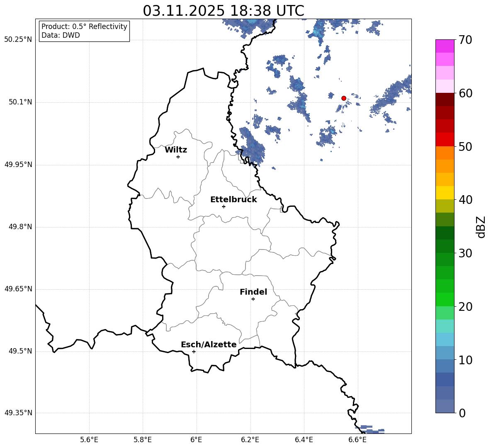Click the title 03.11.2025 18:38 UTC

coord(224,11)
